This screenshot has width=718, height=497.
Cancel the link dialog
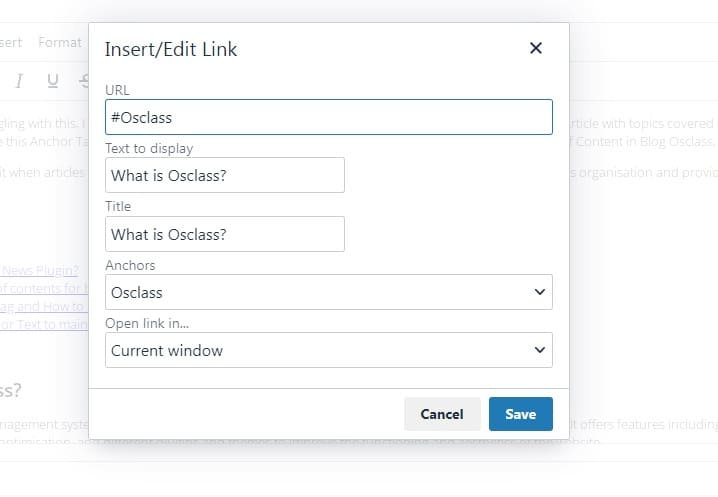click(x=441, y=414)
